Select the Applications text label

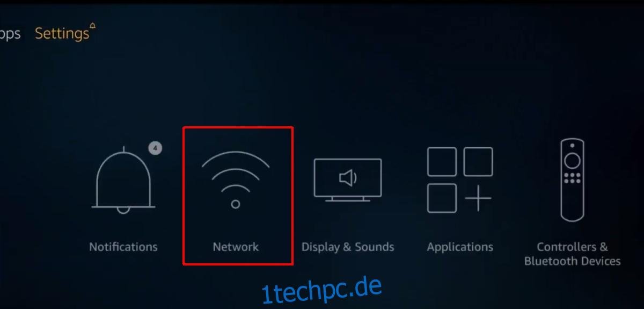coord(460,247)
